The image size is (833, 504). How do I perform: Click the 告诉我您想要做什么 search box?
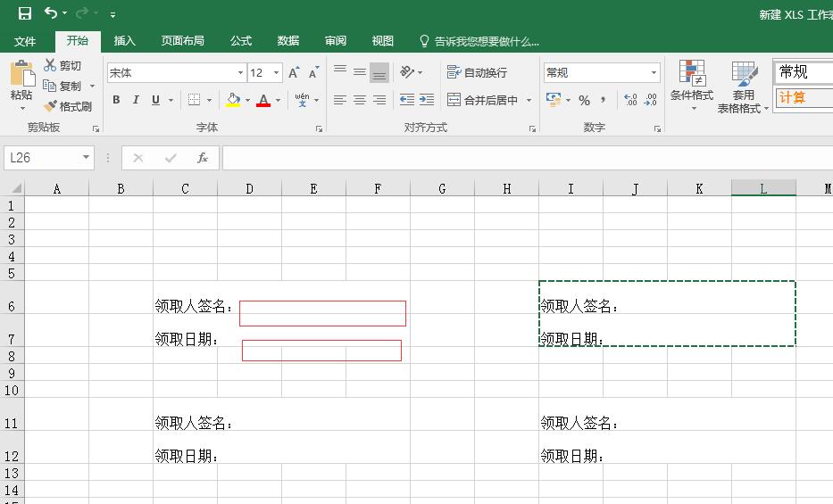pyautogui.click(x=479, y=41)
